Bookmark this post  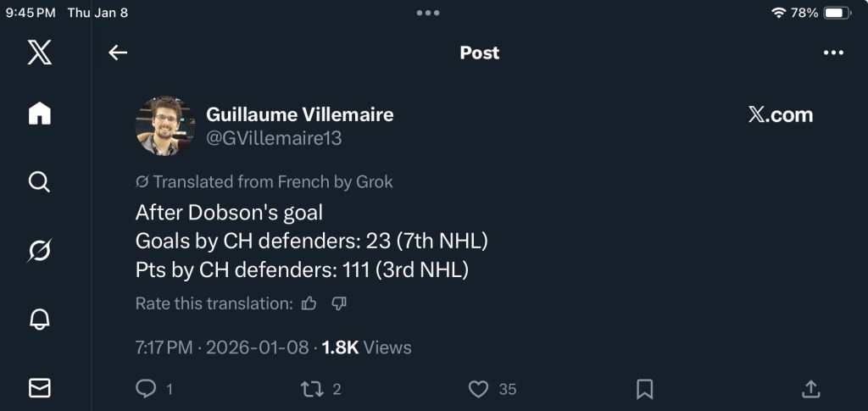tap(644, 389)
